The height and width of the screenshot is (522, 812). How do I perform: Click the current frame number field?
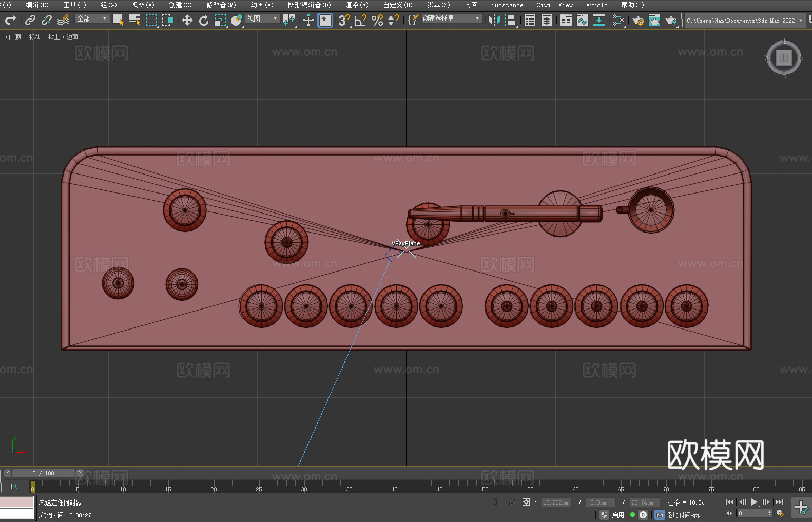pos(751,513)
